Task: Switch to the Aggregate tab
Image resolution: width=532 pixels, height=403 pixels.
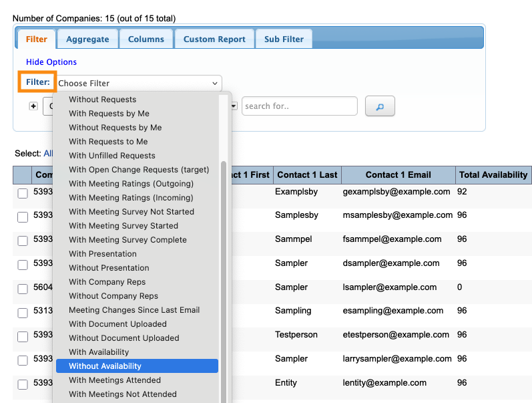Action: tap(87, 39)
